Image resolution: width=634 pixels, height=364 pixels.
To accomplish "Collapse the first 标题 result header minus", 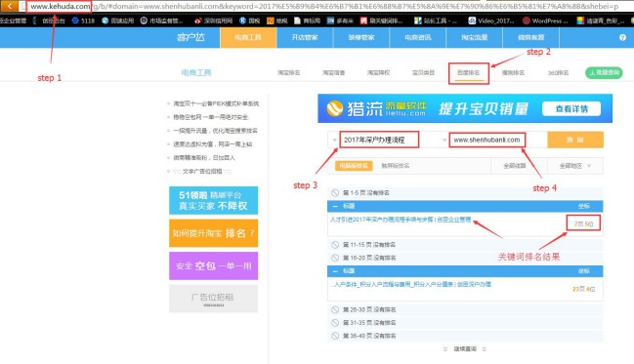I will coord(335,206).
